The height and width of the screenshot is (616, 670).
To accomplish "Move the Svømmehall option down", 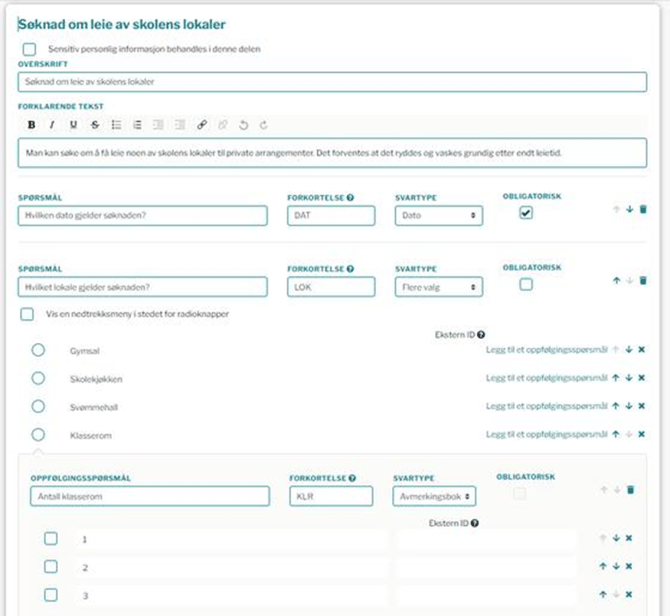I will point(629,406).
